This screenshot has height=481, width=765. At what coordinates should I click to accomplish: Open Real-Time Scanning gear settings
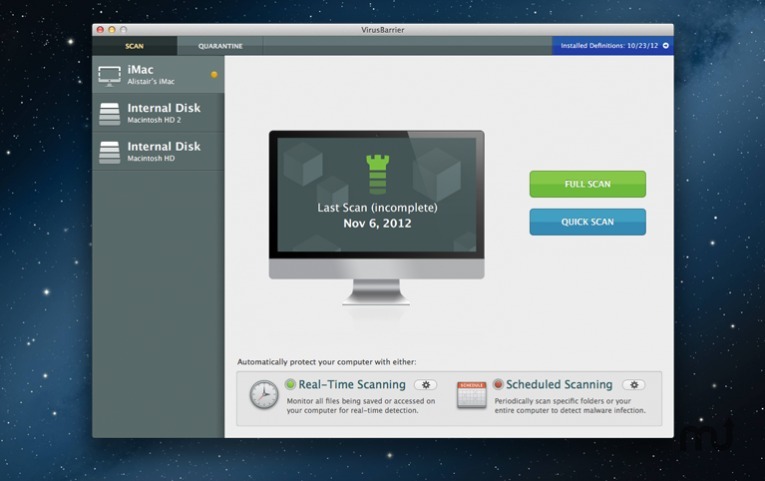425,385
